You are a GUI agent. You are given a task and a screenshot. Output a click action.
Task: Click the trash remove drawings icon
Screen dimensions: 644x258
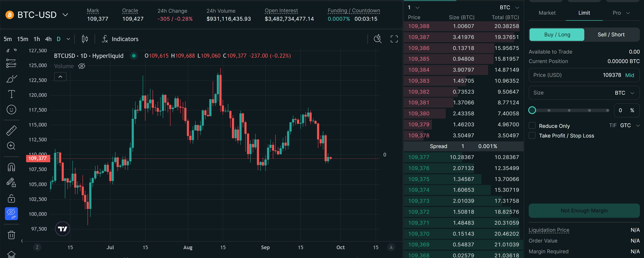[11, 235]
